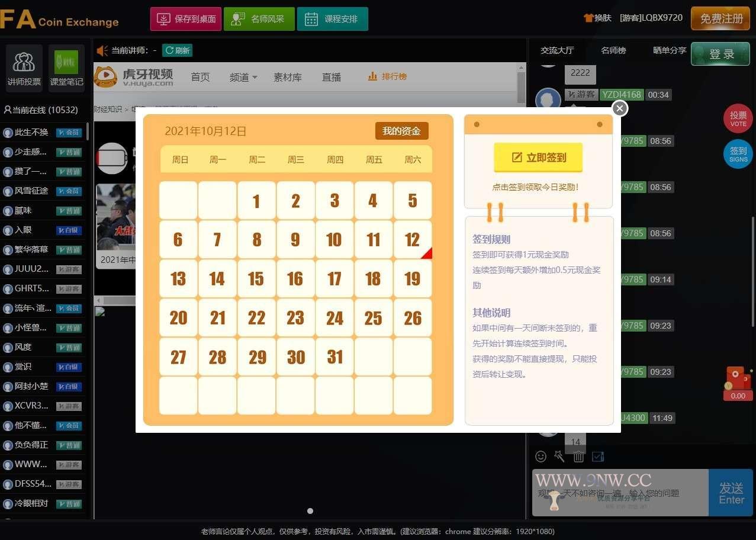This screenshot has width=756, height=540.
Task: Open 排行榜 ranking link
Action: coord(387,76)
